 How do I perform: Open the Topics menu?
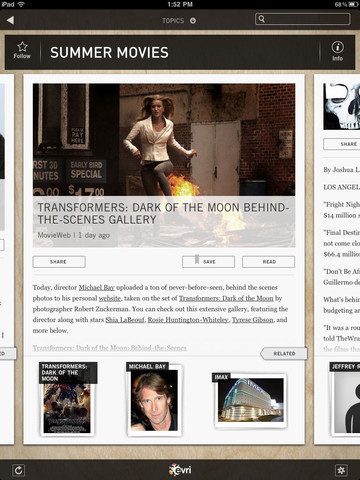(x=173, y=21)
